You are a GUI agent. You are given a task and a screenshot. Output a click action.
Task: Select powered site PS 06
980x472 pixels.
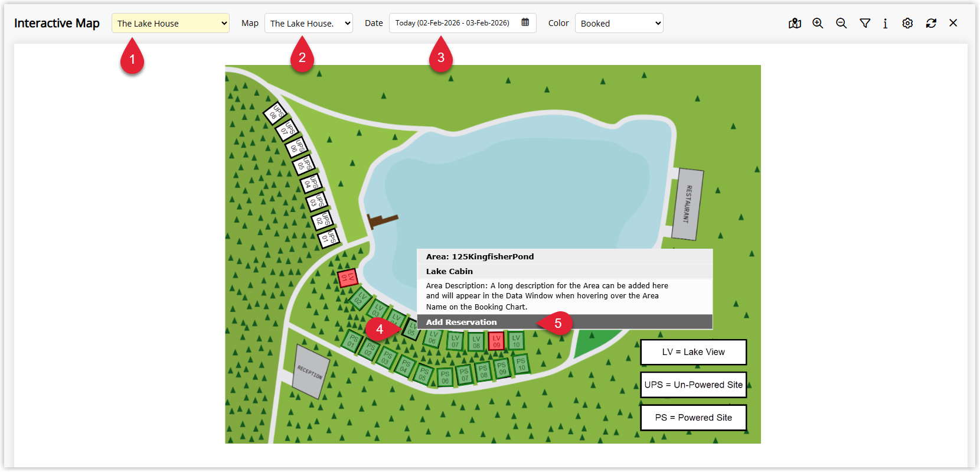click(x=445, y=377)
